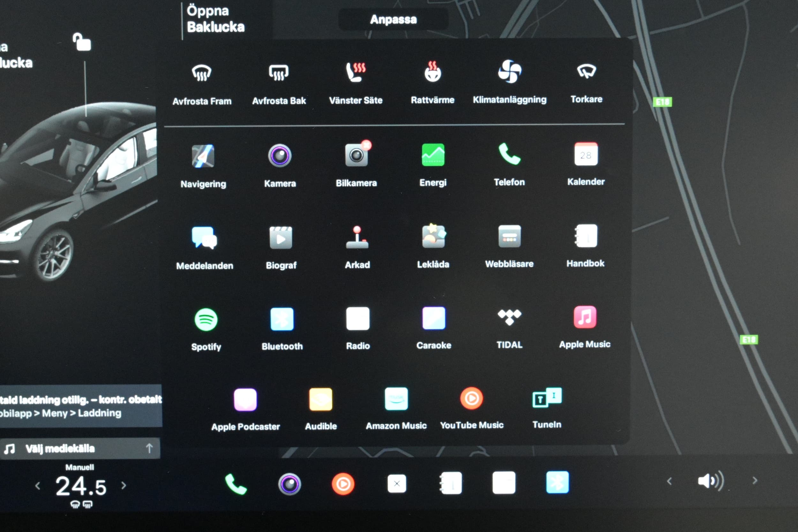This screenshot has width=798, height=532.
Task: Open the phone icon in bottom dock
Action: point(236,484)
